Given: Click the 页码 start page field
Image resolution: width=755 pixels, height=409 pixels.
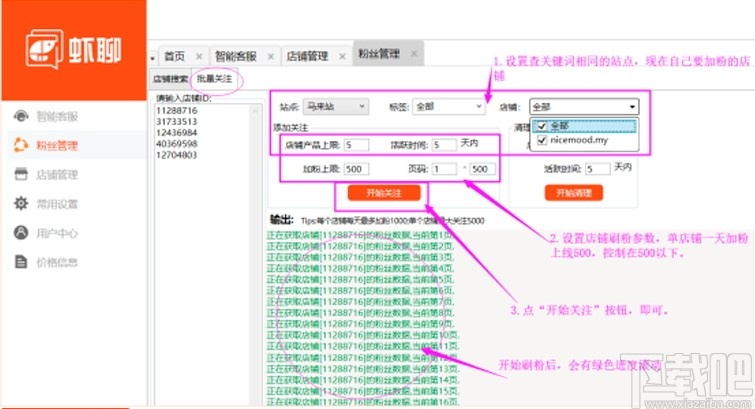Looking at the screenshot, I should [444, 169].
